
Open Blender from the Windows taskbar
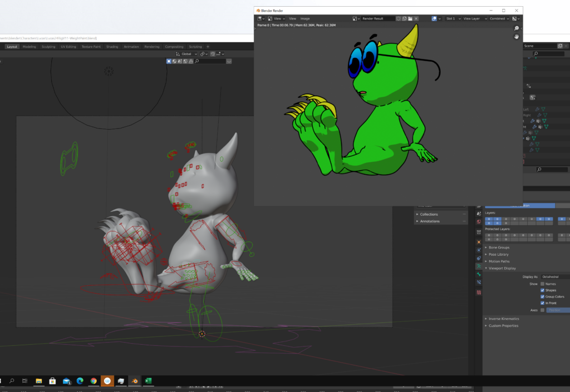pos(134,381)
